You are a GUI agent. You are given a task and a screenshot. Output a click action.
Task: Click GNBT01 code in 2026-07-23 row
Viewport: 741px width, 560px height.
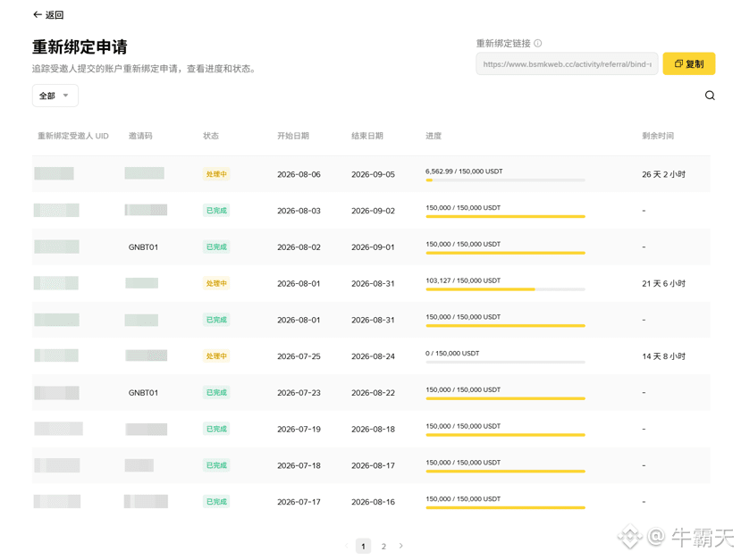point(143,393)
